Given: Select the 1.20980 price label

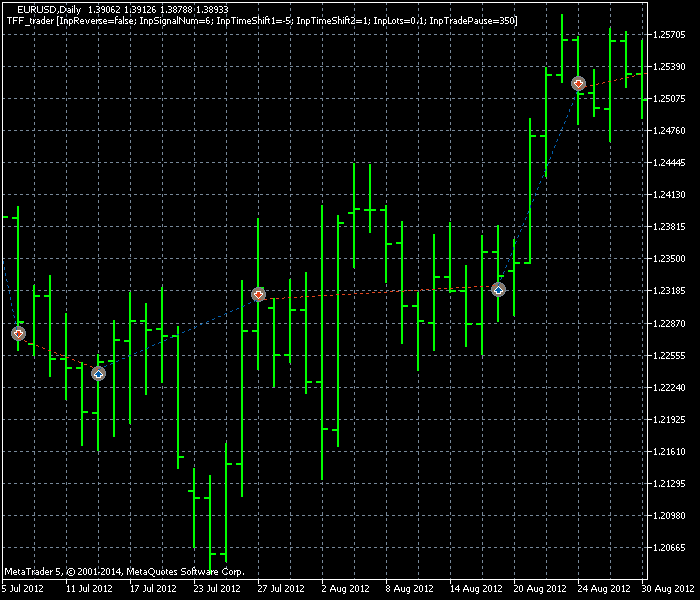Looking at the screenshot, I should coord(669,516).
